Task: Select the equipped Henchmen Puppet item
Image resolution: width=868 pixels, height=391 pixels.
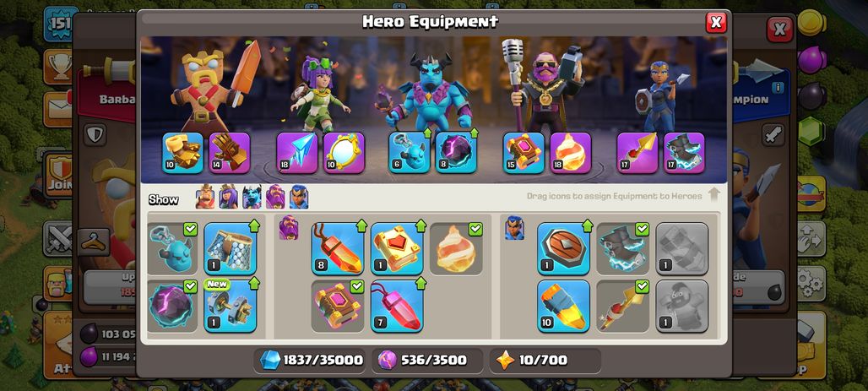Action: tap(173, 248)
